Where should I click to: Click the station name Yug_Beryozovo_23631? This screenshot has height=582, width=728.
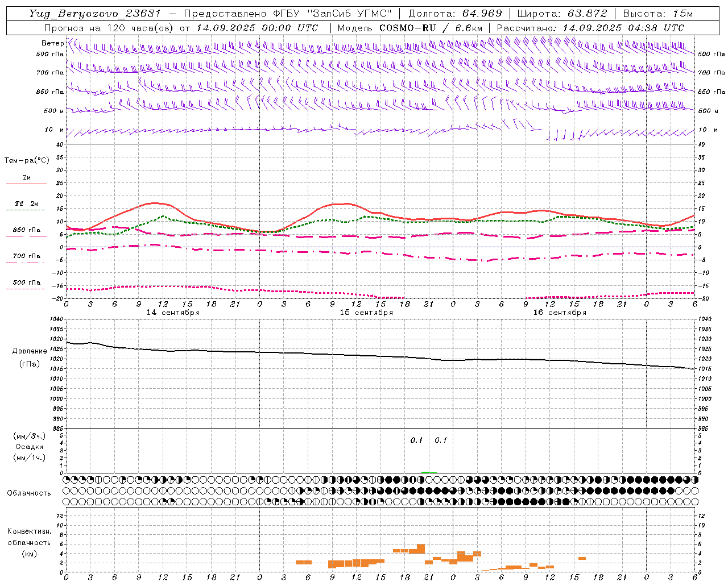(x=94, y=14)
